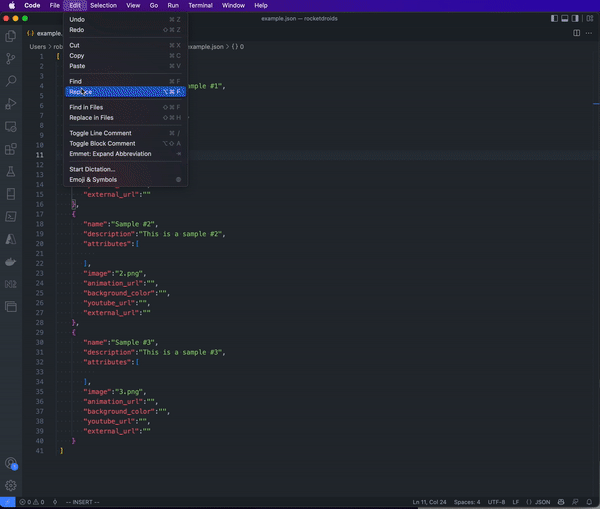Open the Run menu
The image size is (600, 509).
click(173, 5)
